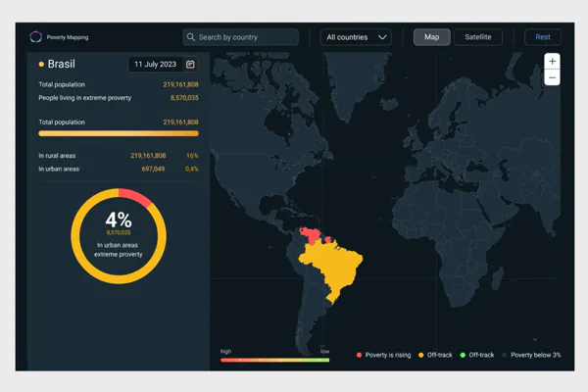Click the Rest button
This screenshot has height=392, width=588.
coord(543,37)
